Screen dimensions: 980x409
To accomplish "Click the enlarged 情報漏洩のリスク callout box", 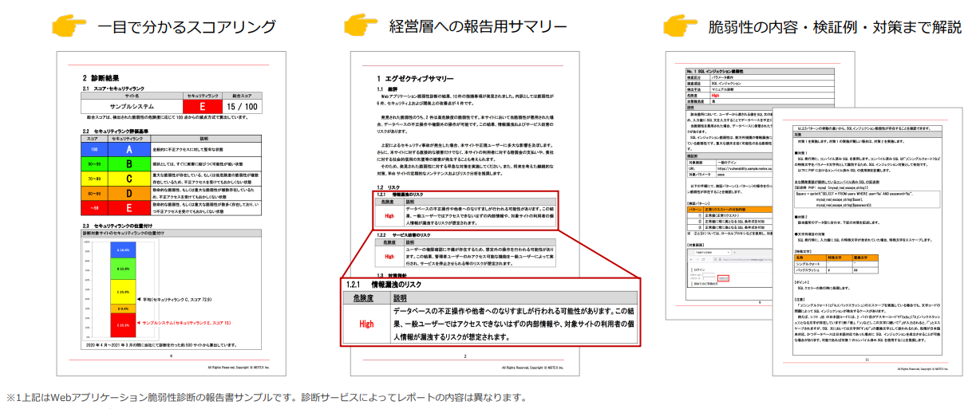I will (490, 311).
